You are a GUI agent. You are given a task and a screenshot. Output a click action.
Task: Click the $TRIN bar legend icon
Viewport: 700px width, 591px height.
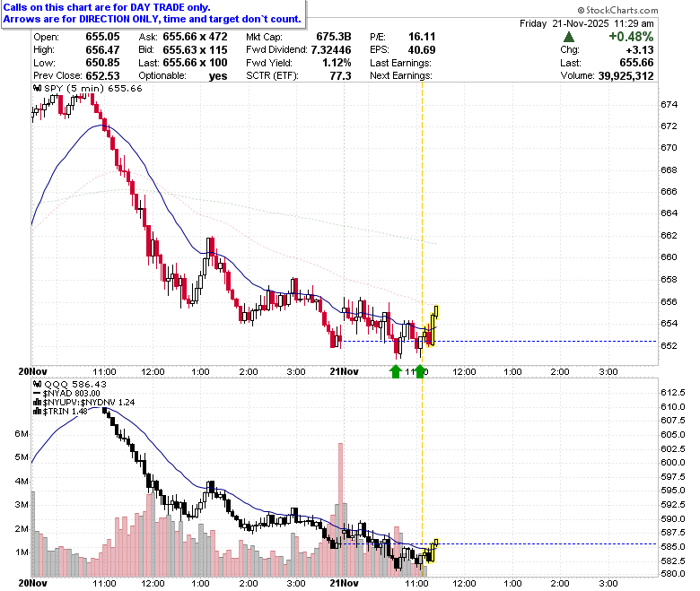point(38,412)
